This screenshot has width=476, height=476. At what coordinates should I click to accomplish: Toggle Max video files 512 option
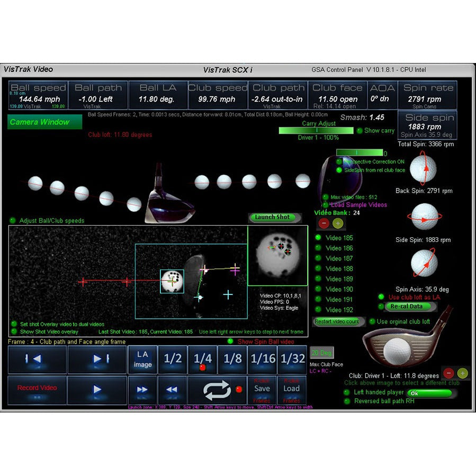326,197
